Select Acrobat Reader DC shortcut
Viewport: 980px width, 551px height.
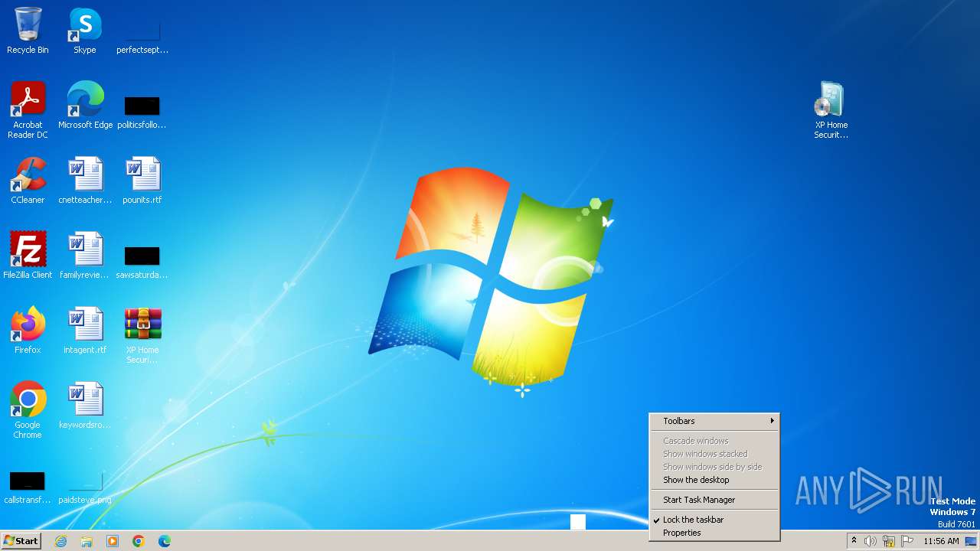pyautogui.click(x=28, y=110)
